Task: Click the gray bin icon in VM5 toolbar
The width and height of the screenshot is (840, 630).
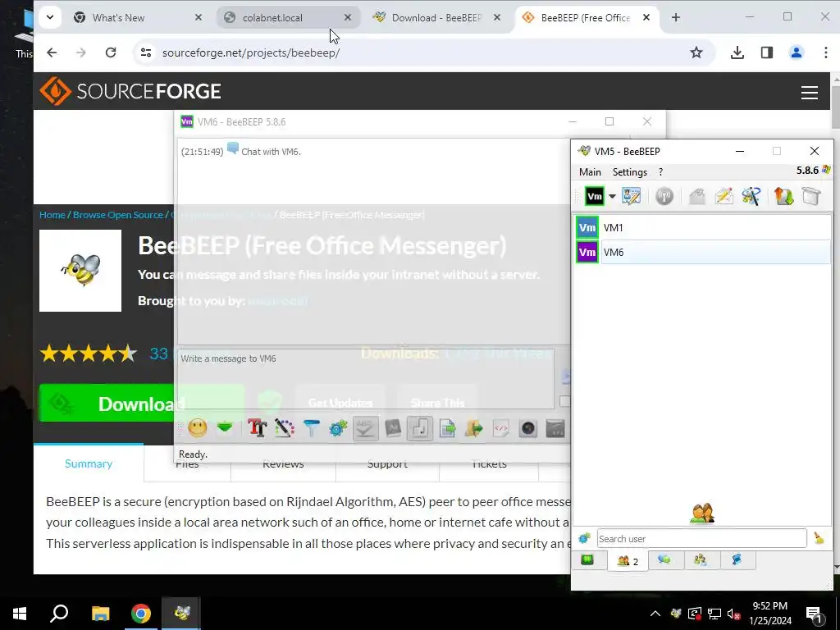Action: pos(811,196)
